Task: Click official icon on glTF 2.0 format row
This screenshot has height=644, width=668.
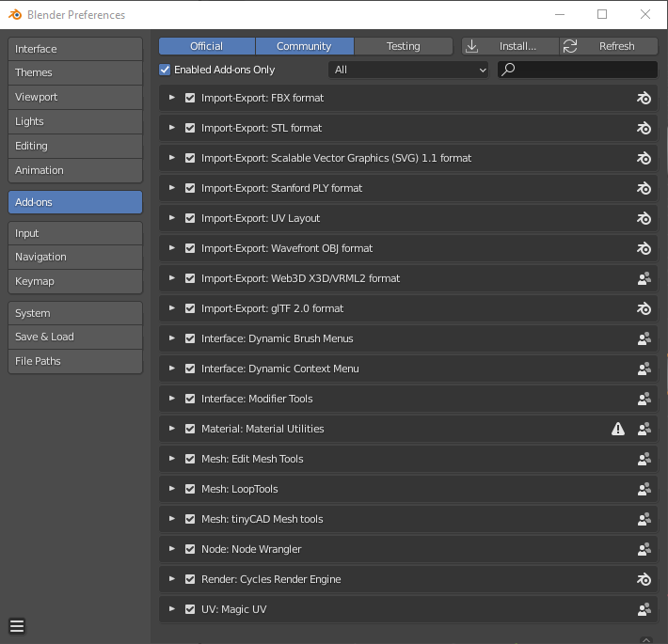Action: [x=644, y=308]
